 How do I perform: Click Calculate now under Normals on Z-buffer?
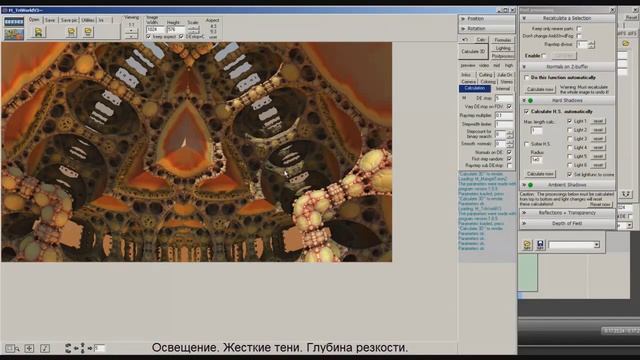point(540,89)
